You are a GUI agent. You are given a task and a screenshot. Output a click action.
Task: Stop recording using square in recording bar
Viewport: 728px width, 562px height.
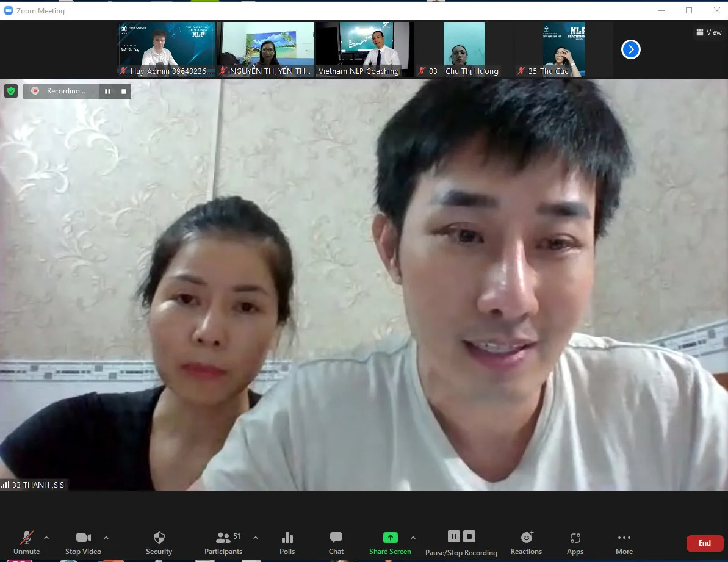click(x=124, y=92)
